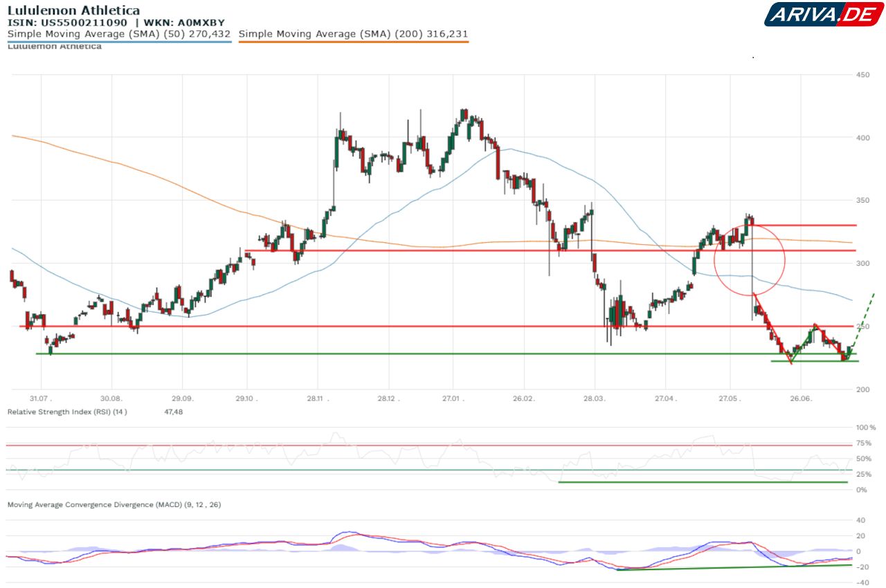Image resolution: width=886 pixels, height=588 pixels.
Task: Click the 0% RSI axis label
Action: (861, 490)
